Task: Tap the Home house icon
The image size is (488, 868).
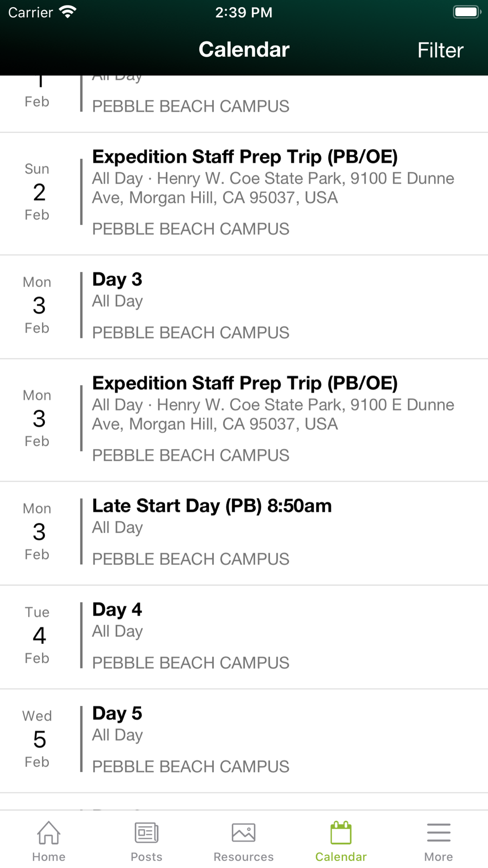Action: pos(49,832)
